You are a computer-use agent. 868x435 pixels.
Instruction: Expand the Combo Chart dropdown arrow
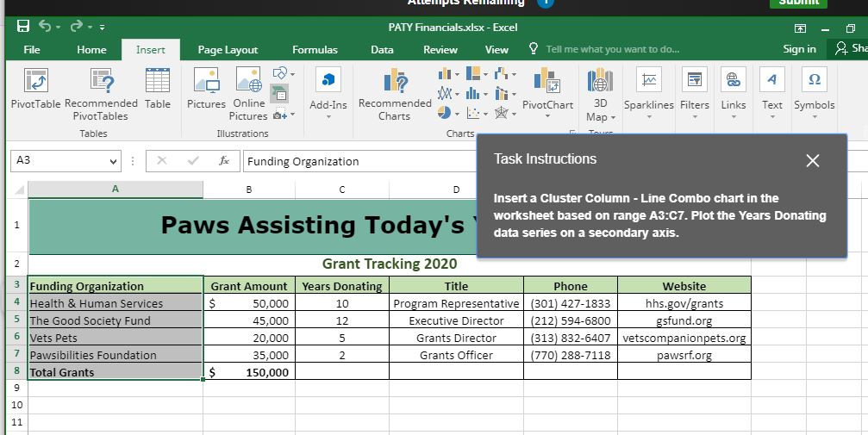click(515, 94)
